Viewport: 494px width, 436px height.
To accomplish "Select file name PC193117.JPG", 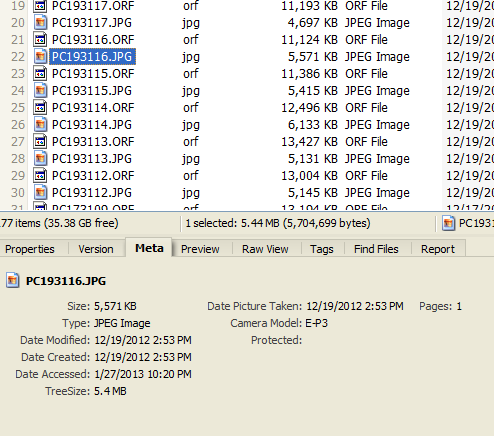I will pos(92,23).
